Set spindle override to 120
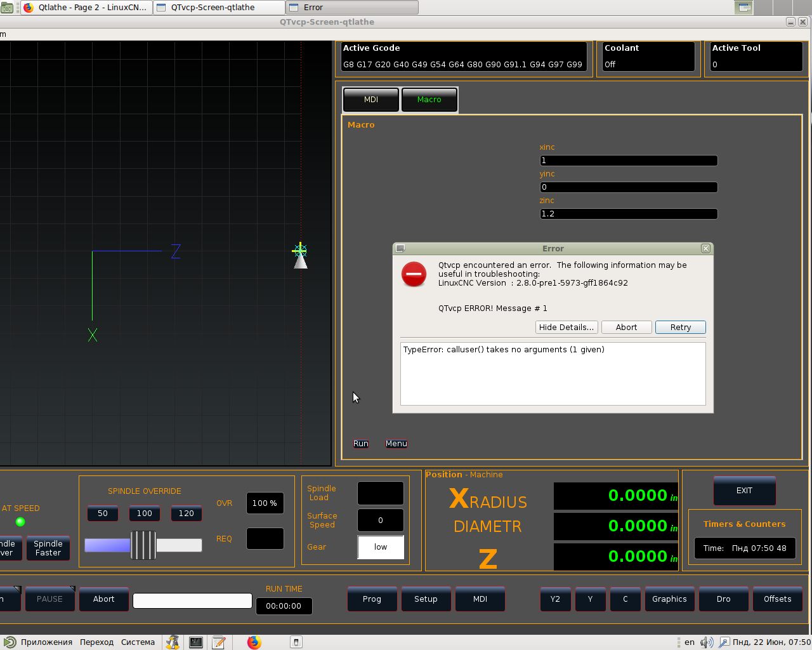The image size is (812, 650). click(187, 514)
